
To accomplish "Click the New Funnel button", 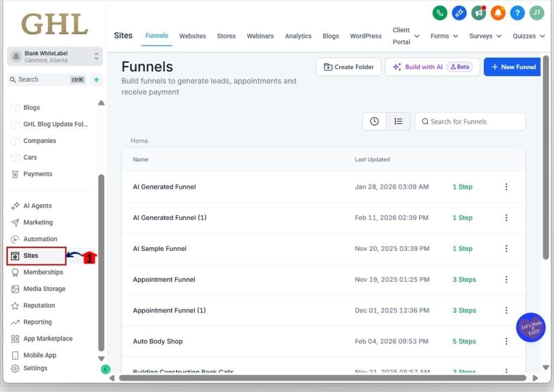I will click(x=512, y=67).
